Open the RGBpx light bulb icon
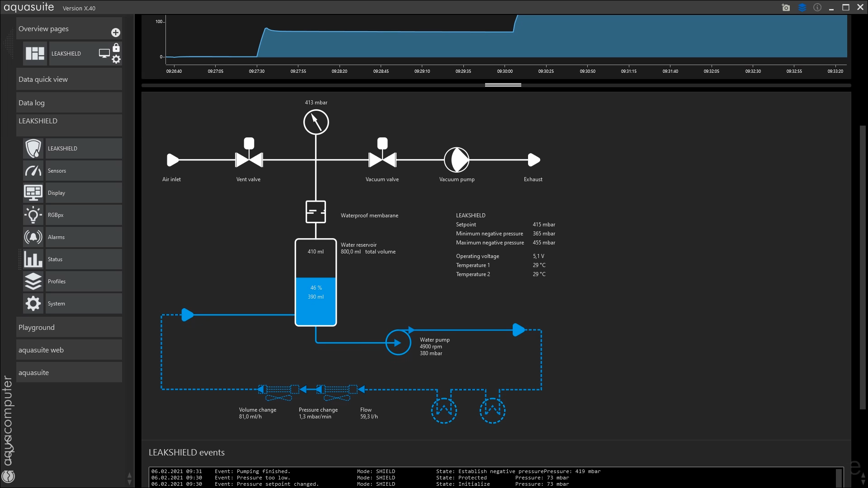Screen dimensions: 868x488 click(x=33, y=215)
